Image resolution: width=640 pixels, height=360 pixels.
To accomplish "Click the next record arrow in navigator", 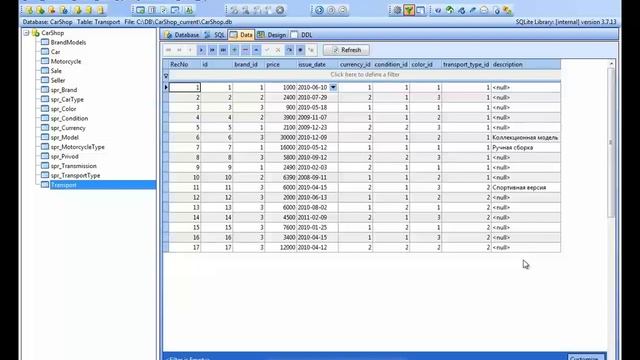I will click(201, 50).
